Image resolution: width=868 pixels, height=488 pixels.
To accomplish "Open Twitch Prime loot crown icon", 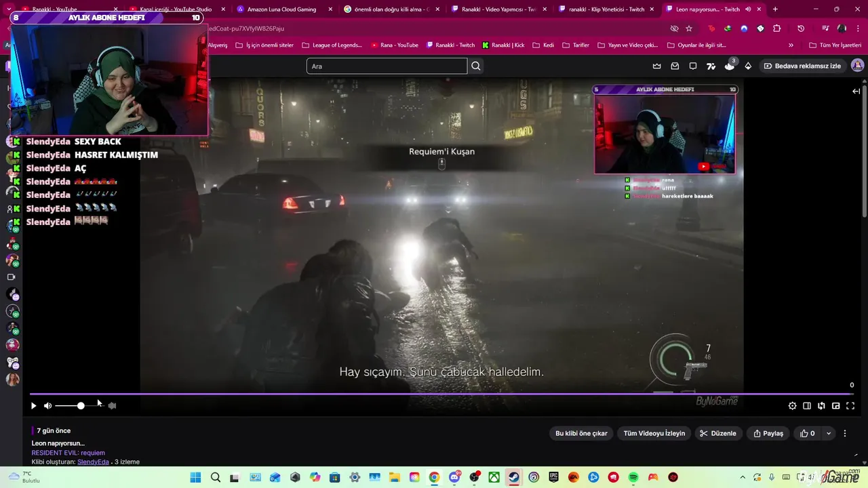I will tap(656, 66).
